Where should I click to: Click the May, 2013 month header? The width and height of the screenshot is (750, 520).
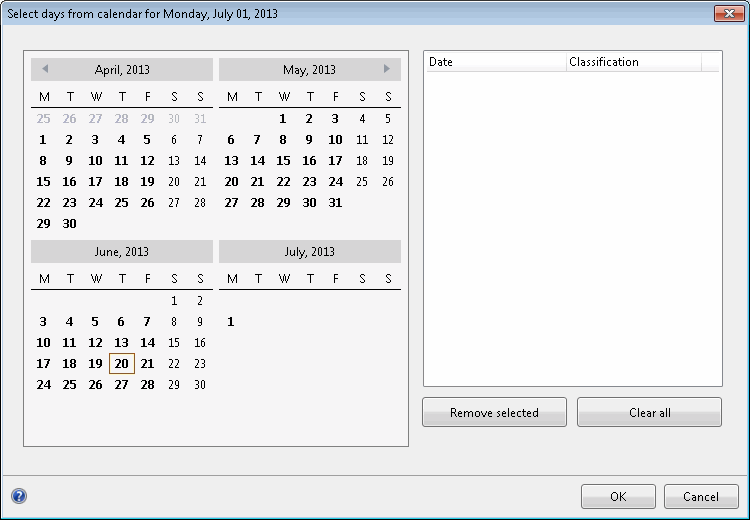click(309, 70)
